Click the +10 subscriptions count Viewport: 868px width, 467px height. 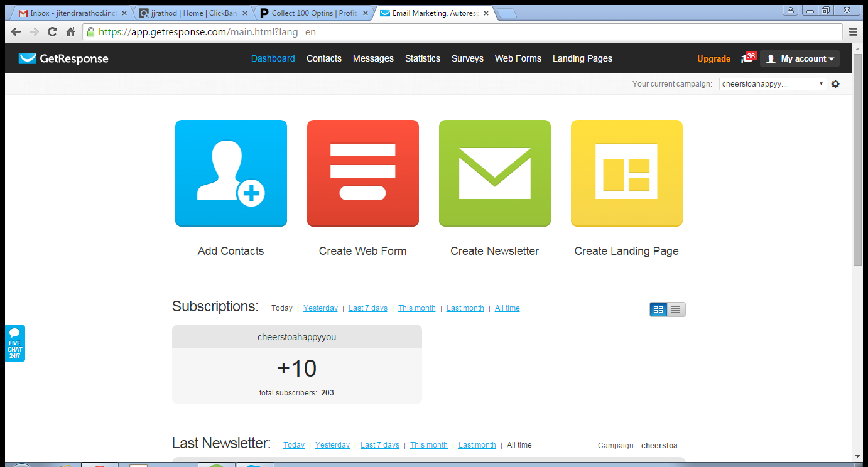pyautogui.click(x=297, y=368)
